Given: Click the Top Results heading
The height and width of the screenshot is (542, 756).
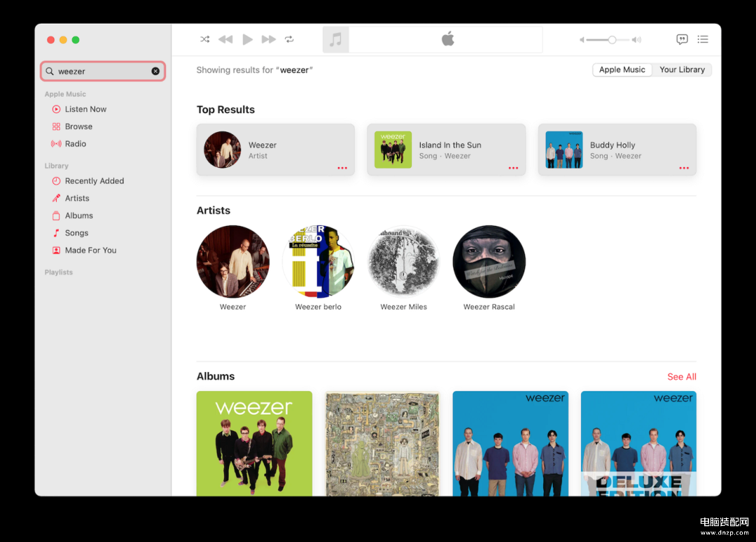Looking at the screenshot, I should [225, 110].
